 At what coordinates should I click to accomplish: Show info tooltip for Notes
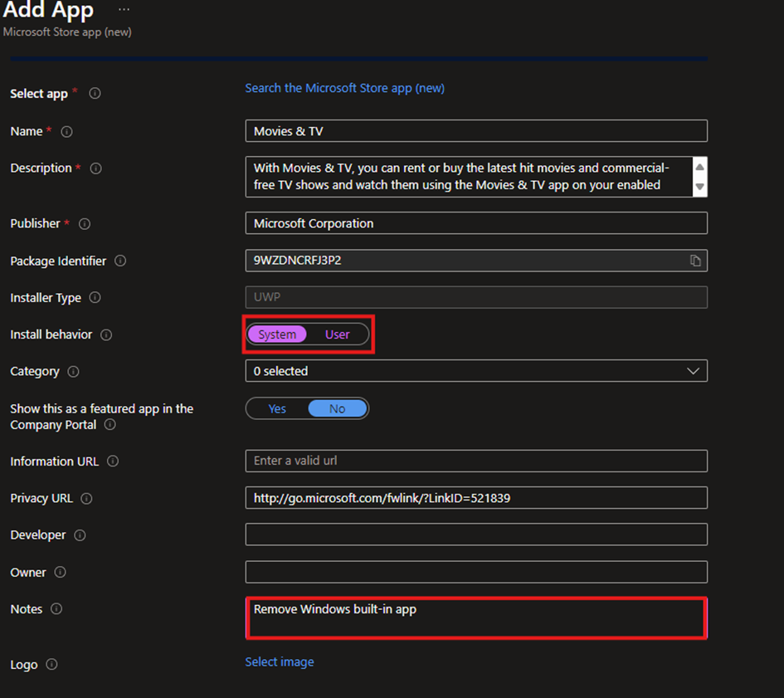pyautogui.click(x=56, y=609)
